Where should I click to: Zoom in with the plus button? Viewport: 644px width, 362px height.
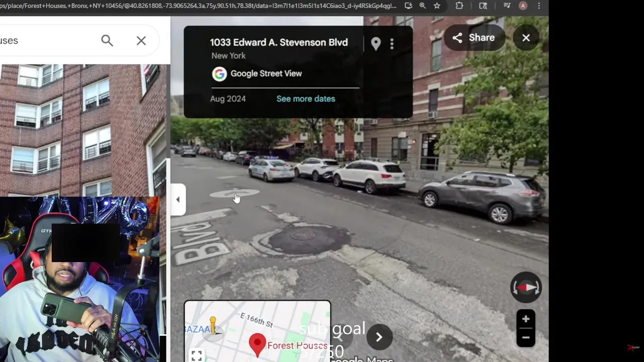click(526, 319)
